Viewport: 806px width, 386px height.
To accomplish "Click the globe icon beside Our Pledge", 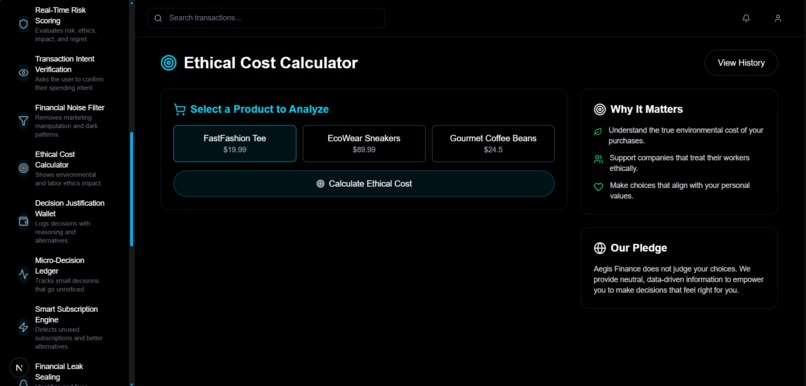I will coord(599,248).
